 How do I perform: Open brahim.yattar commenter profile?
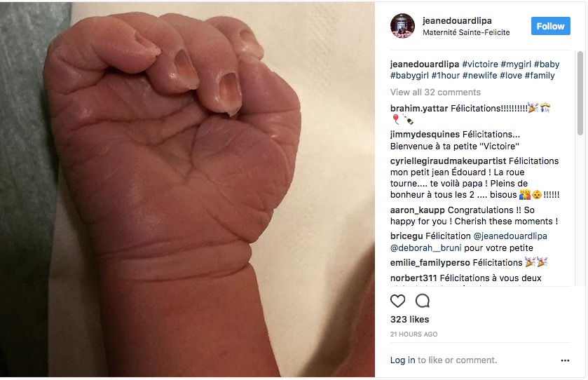419,109
